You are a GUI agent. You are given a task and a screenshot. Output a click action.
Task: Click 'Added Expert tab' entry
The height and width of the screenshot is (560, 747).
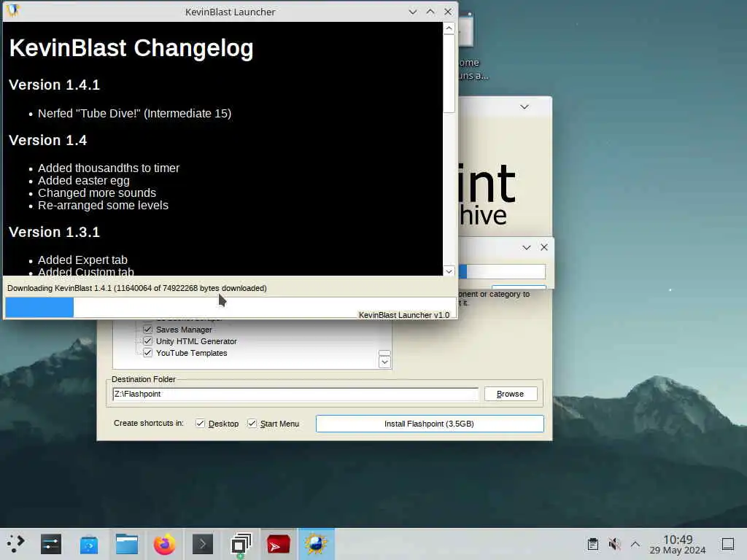coord(82,260)
